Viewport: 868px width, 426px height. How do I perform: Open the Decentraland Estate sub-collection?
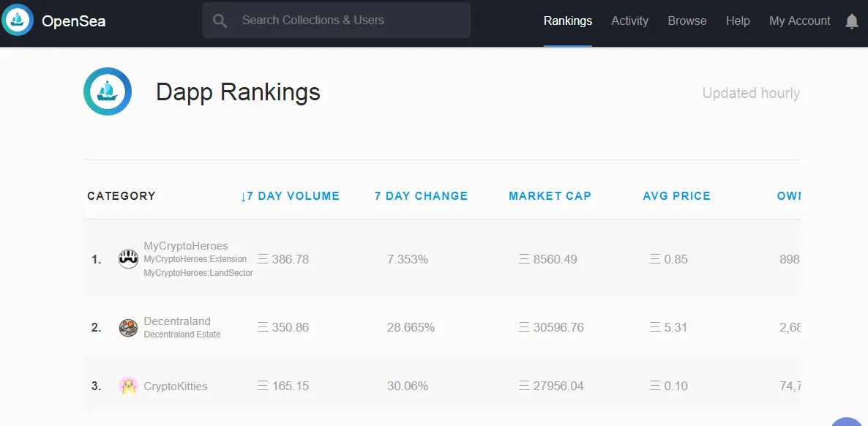point(182,335)
